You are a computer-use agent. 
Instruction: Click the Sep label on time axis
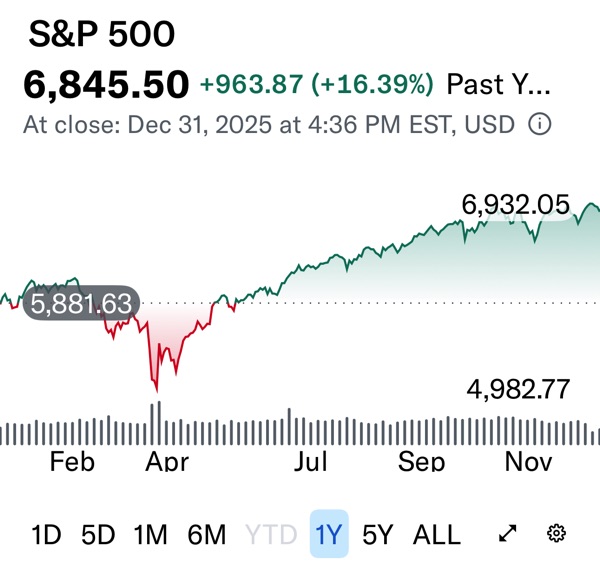421,461
